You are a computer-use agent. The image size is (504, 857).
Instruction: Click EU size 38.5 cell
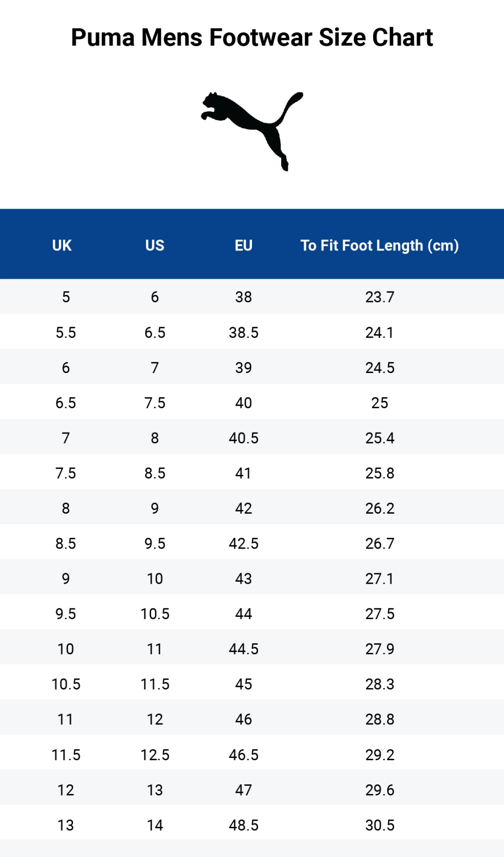[x=243, y=333]
